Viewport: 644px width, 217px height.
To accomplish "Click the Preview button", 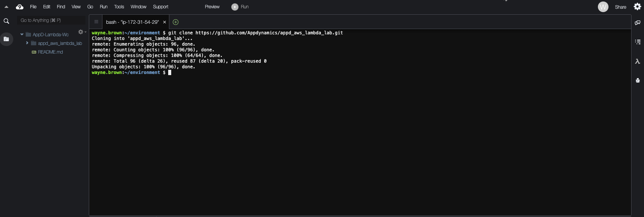I will 212,7.
